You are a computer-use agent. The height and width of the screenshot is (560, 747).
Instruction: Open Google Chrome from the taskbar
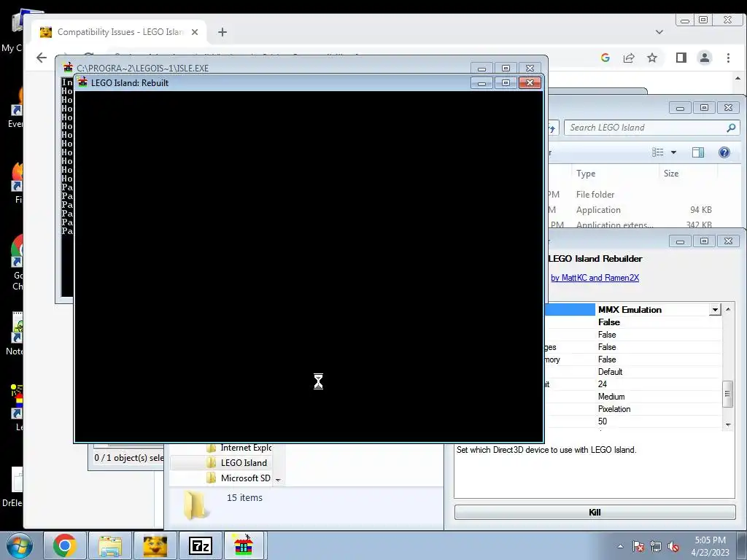pos(65,545)
